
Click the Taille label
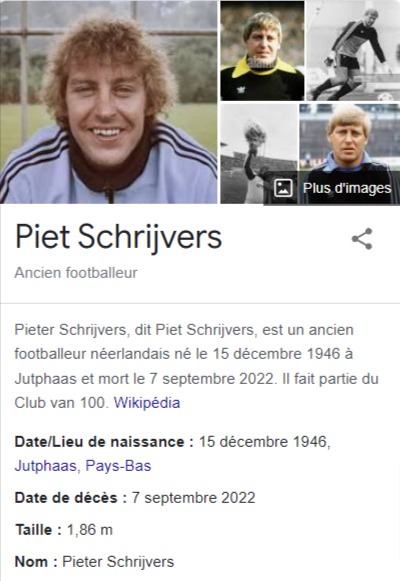[39, 529]
